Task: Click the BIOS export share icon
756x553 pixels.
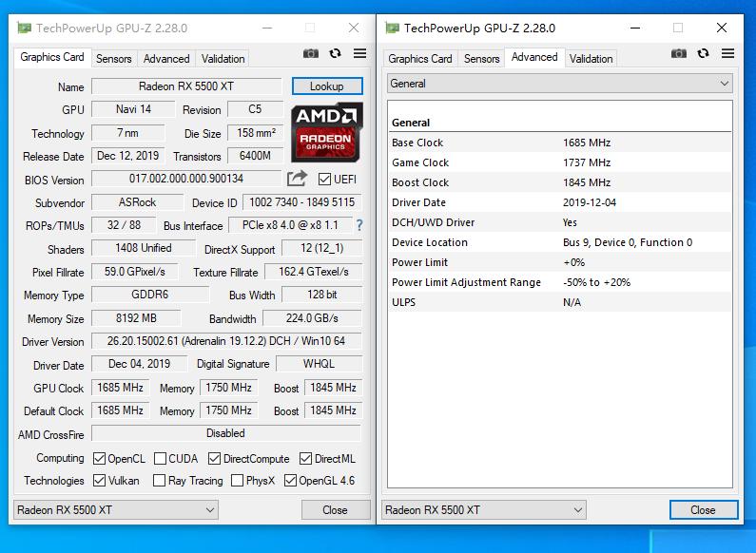Action: (297, 179)
